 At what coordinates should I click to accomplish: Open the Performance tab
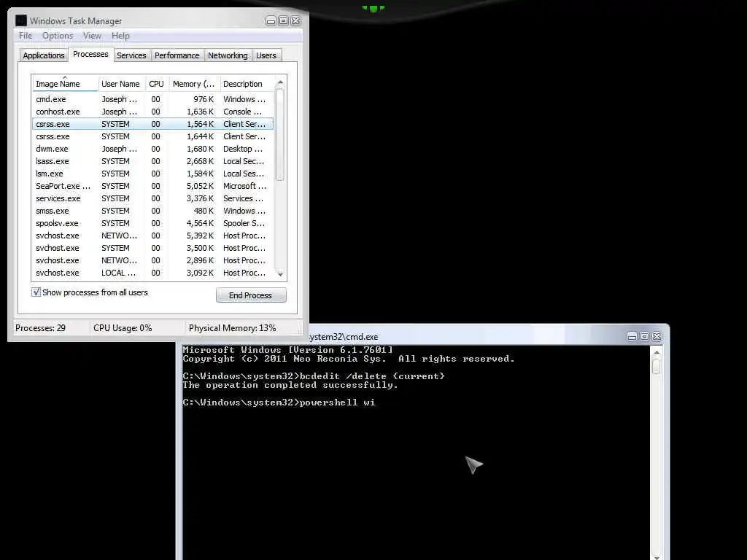177,55
